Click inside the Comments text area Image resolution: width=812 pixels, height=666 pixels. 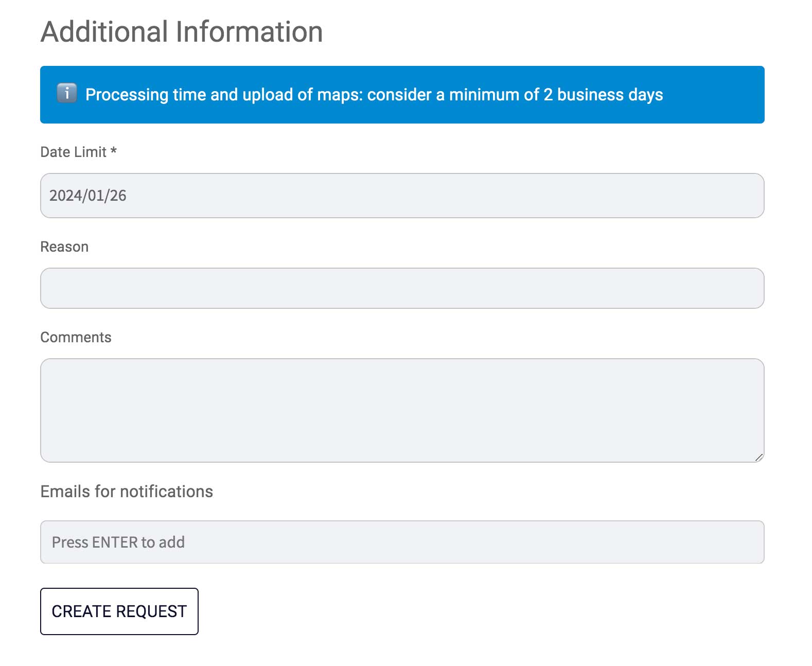(x=401, y=410)
